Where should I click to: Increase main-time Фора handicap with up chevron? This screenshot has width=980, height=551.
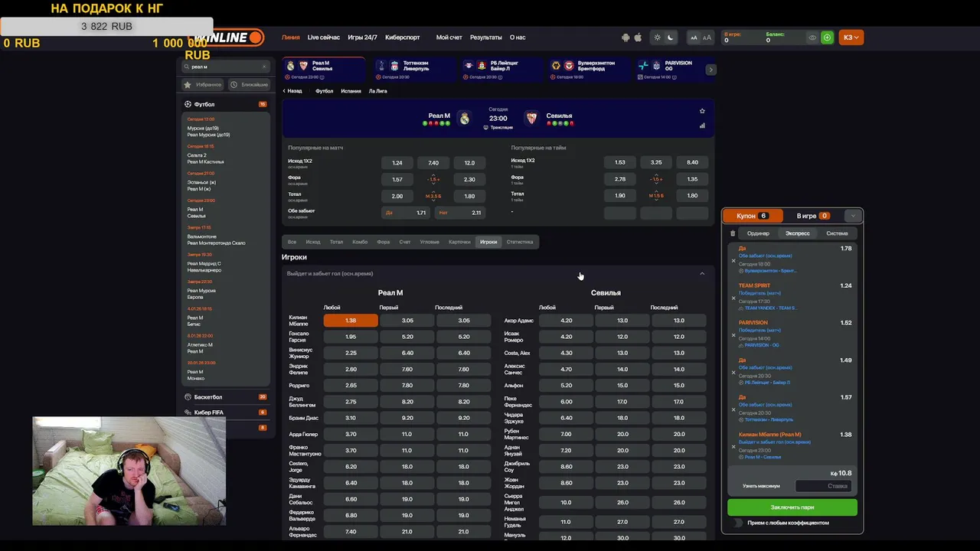tap(433, 174)
